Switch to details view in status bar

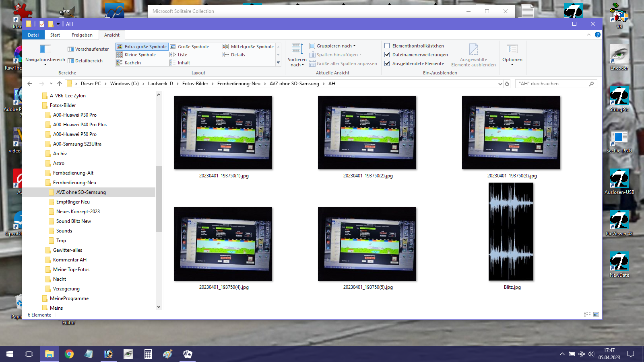(587, 315)
